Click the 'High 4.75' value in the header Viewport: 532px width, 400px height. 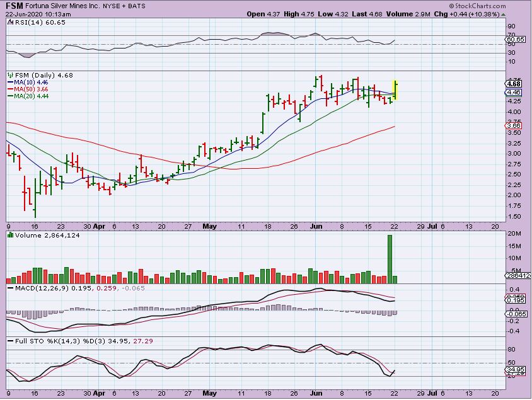tap(299, 14)
